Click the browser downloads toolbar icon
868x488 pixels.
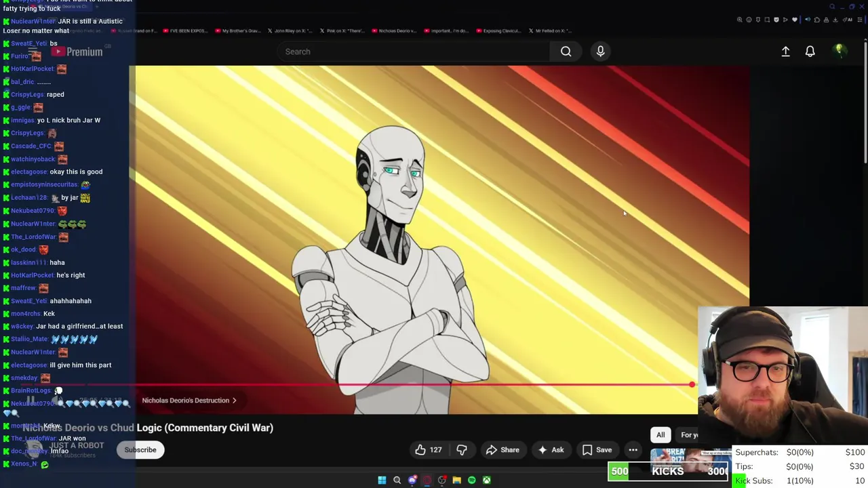(x=835, y=20)
